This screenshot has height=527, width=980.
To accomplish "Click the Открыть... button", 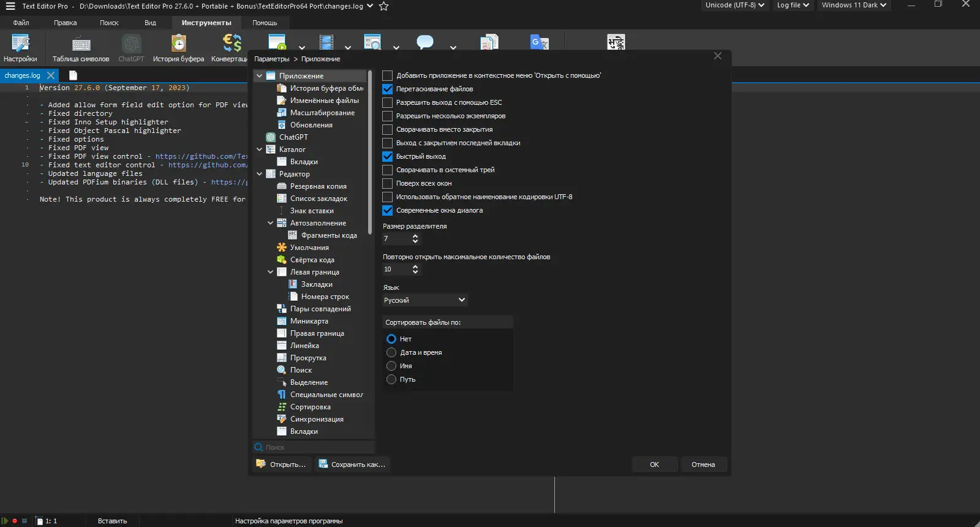I will 282,464.
